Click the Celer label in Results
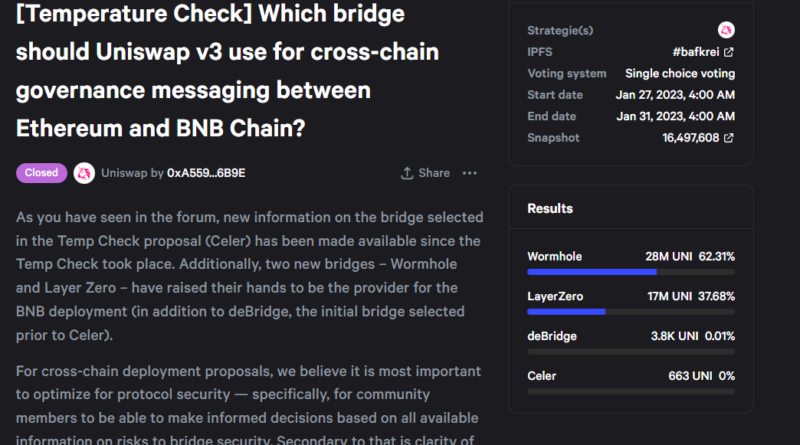Image resolution: width=800 pixels, height=445 pixels. (543, 377)
